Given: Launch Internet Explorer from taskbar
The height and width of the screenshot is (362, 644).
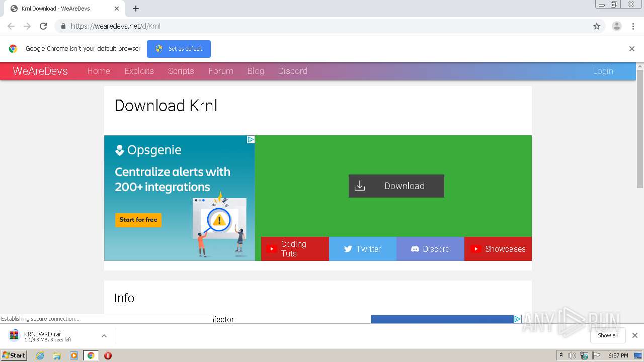Looking at the screenshot, I should tap(40, 355).
